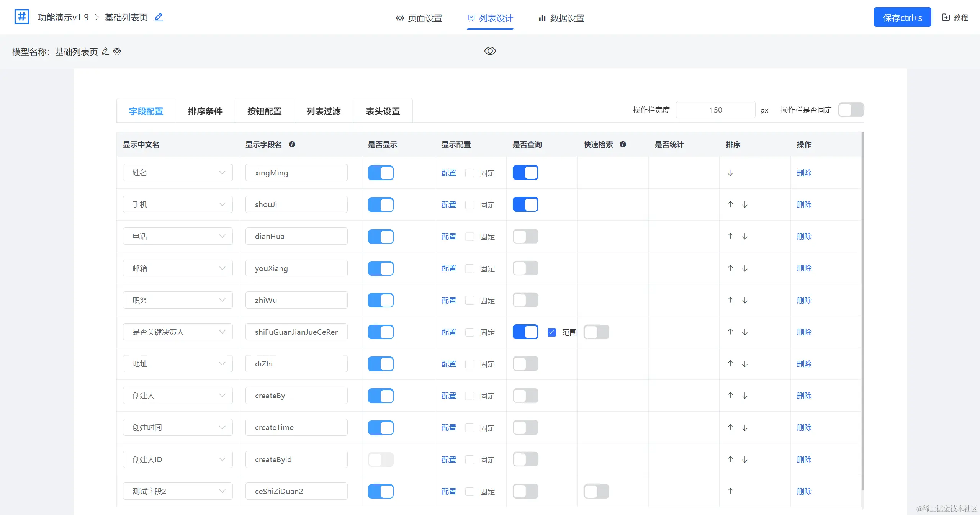The width and height of the screenshot is (980, 515).
Task: Move 姓名 row down with arrow
Action: (x=730, y=173)
